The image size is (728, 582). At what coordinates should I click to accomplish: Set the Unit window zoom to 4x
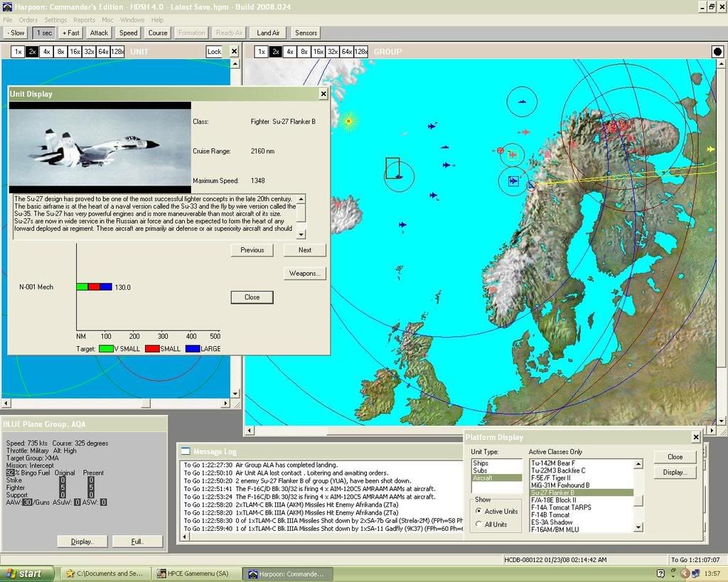pyautogui.click(x=46, y=51)
